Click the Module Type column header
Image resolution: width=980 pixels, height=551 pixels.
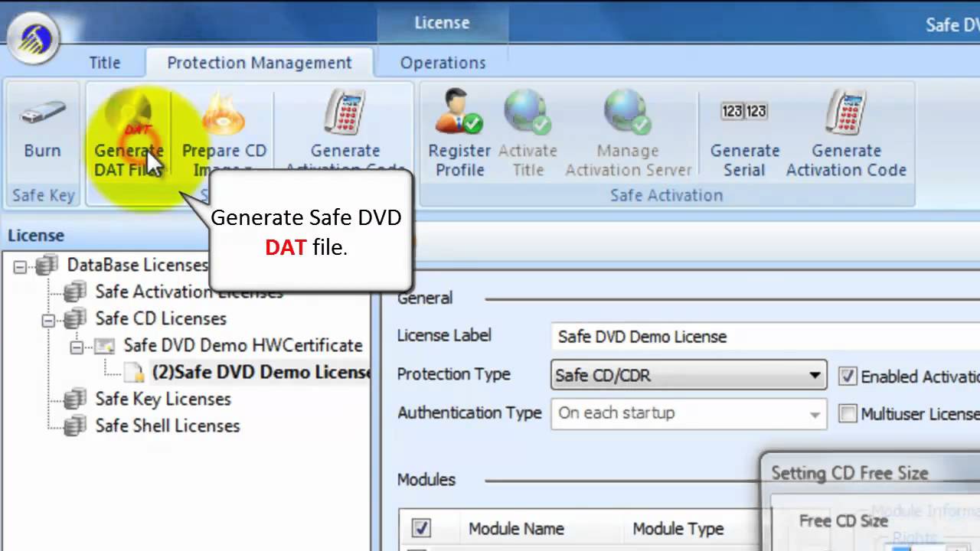pos(678,528)
